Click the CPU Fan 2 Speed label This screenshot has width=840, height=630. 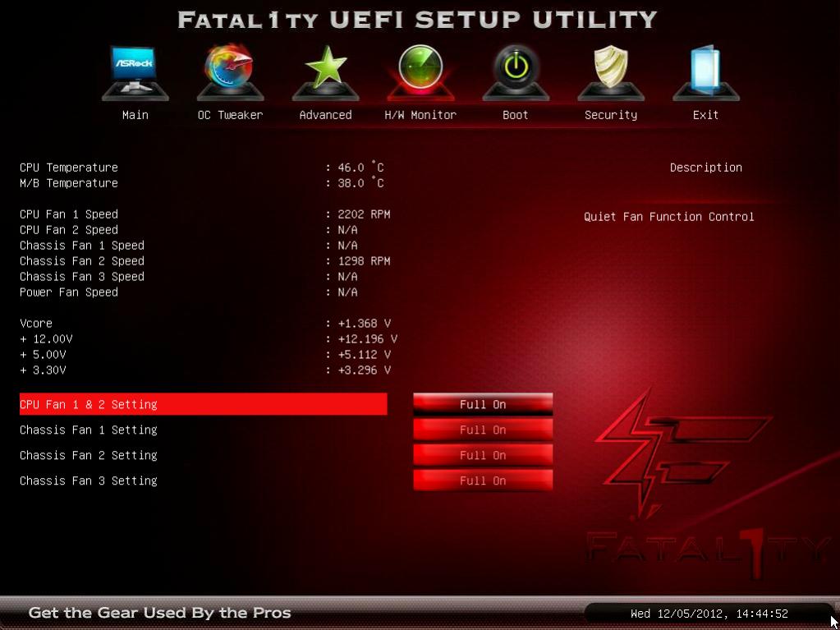[x=69, y=230]
